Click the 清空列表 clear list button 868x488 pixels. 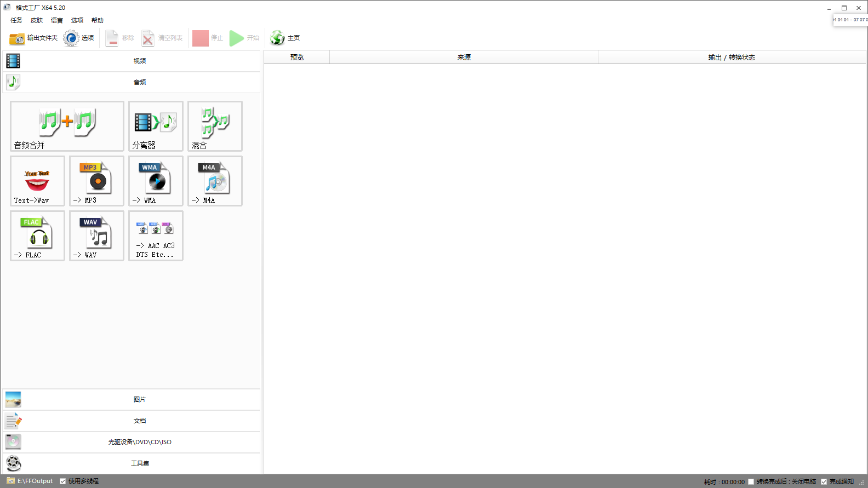162,38
